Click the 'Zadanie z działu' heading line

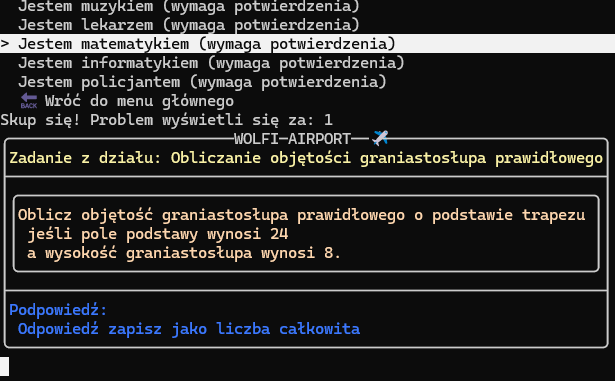point(306,158)
